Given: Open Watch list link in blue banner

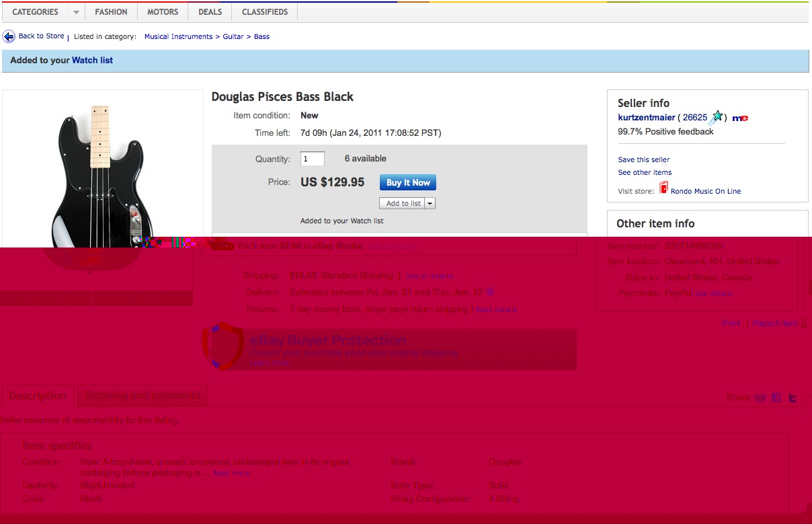Looking at the screenshot, I should click(x=92, y=61).
